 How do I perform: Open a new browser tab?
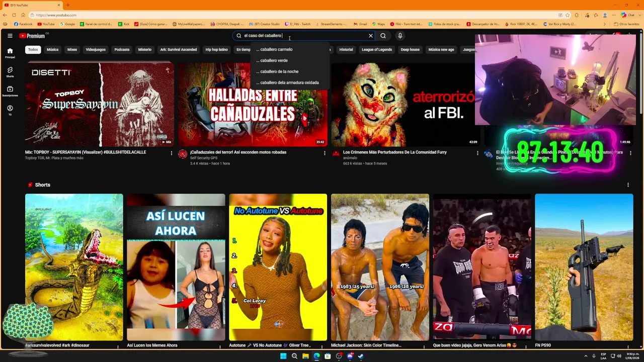click(67, 5)
